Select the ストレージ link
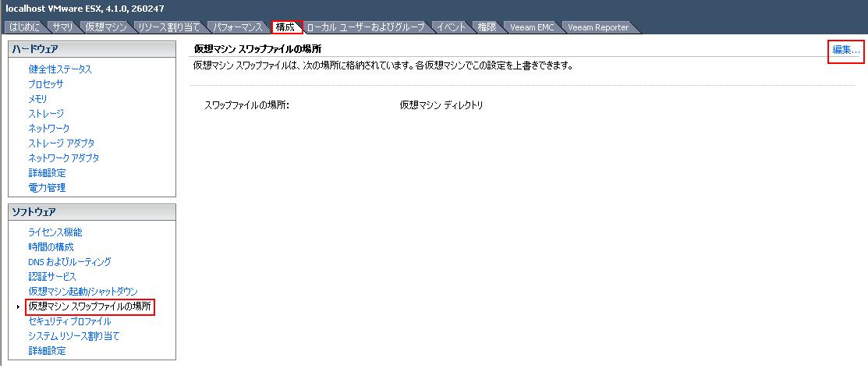868x372 pixels. tap(46, 114)
